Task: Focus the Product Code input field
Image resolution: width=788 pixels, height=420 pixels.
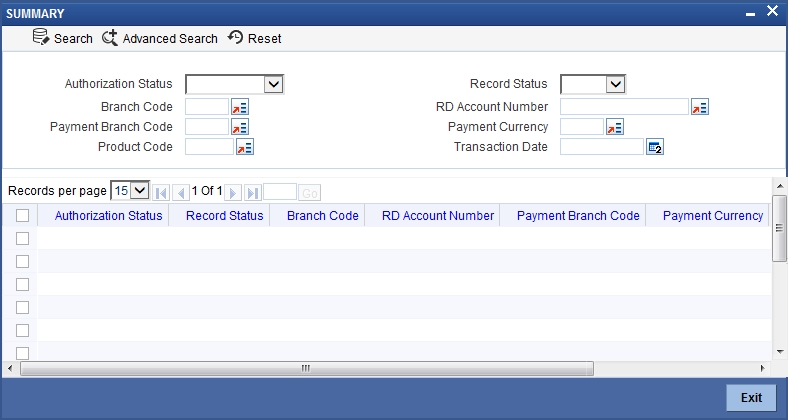Action: pyautogui.click(x=210, y=147)
